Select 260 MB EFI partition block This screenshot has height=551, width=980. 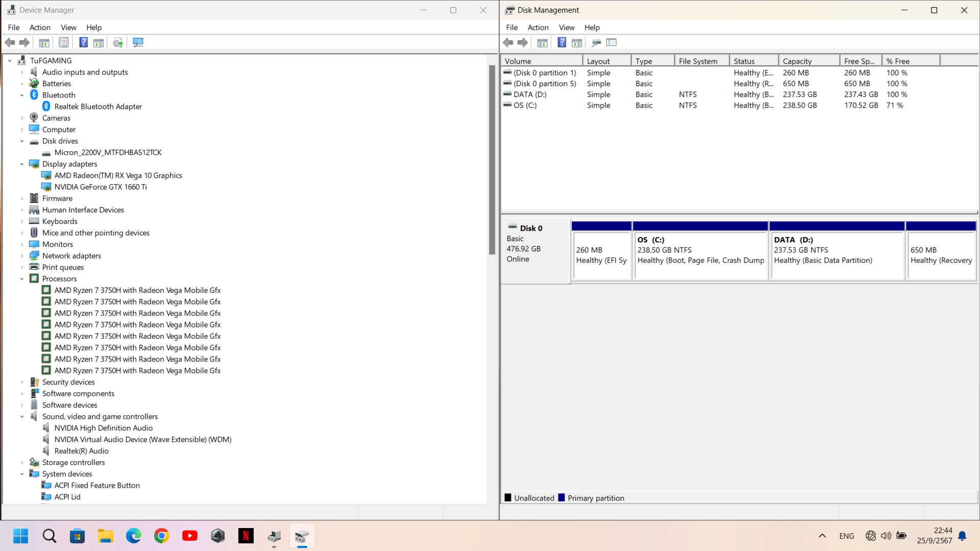click(x=601, y=251)
